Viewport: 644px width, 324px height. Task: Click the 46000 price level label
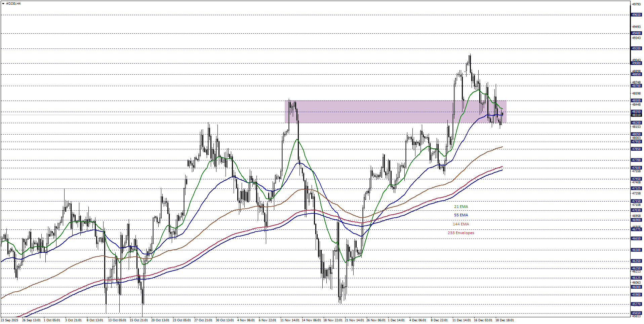pos(636,287)
